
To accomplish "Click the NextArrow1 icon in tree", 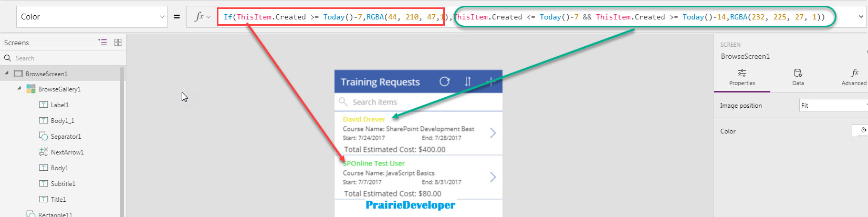I will pos(44,152).
